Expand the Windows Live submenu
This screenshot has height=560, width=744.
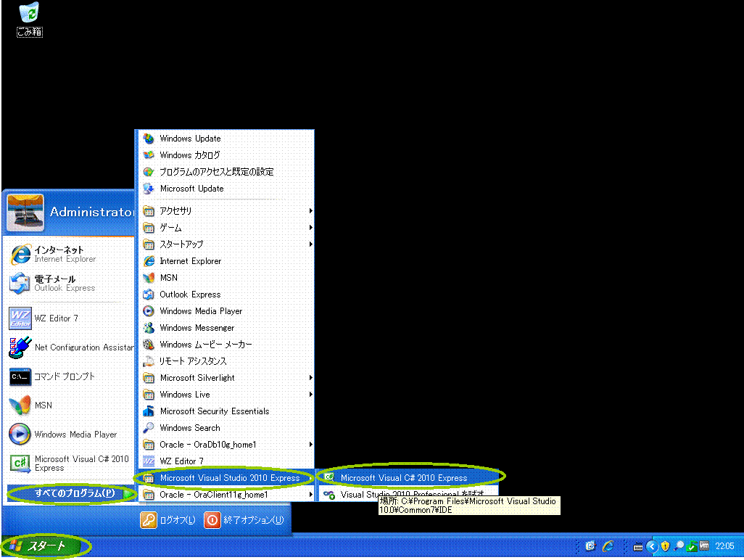click(x=228, y=395)
